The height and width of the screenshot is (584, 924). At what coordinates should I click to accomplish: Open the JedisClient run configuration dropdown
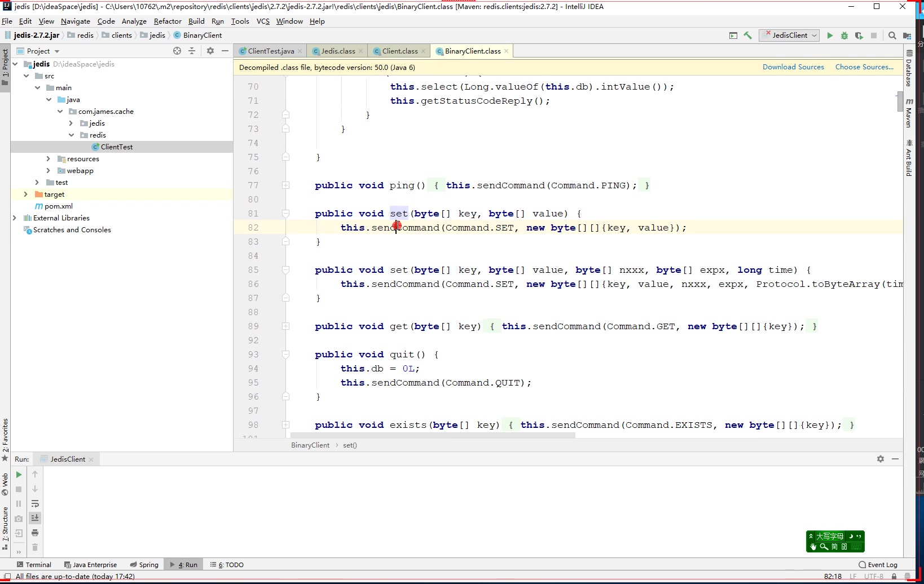[789, 36]
